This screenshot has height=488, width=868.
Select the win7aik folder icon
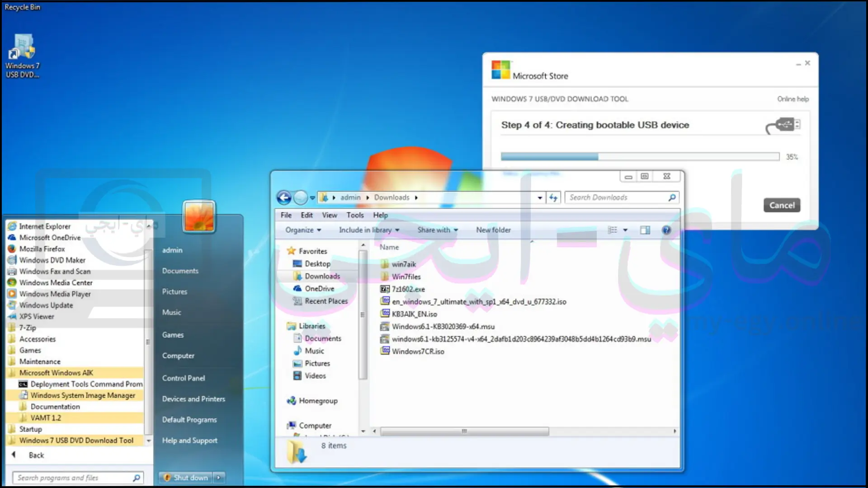tap(385, 264)
